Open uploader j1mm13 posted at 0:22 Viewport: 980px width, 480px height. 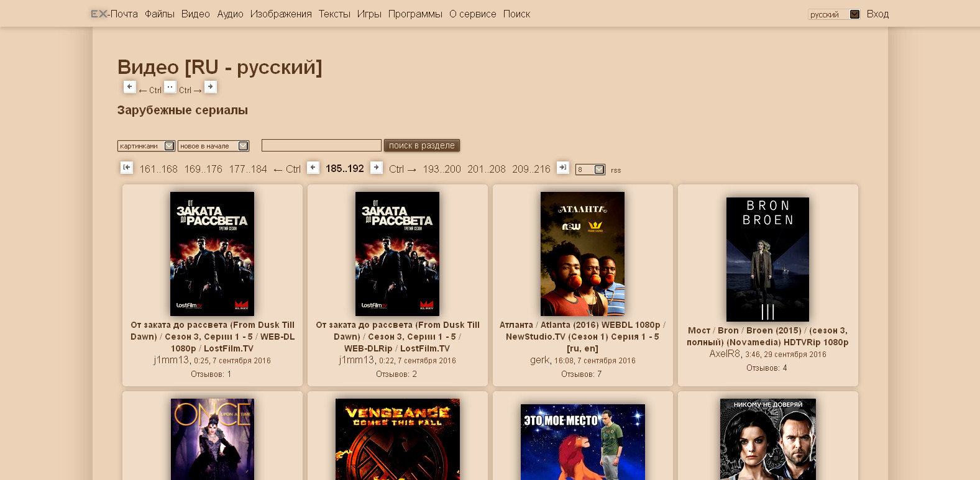[x=356, y=360]
